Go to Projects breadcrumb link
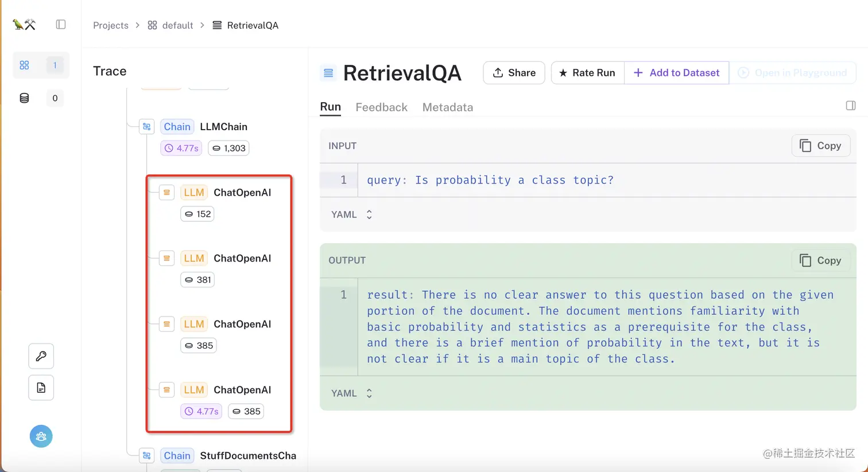This screenshot has width=868, height=472. pyautogui.click(x=111, y=25)
